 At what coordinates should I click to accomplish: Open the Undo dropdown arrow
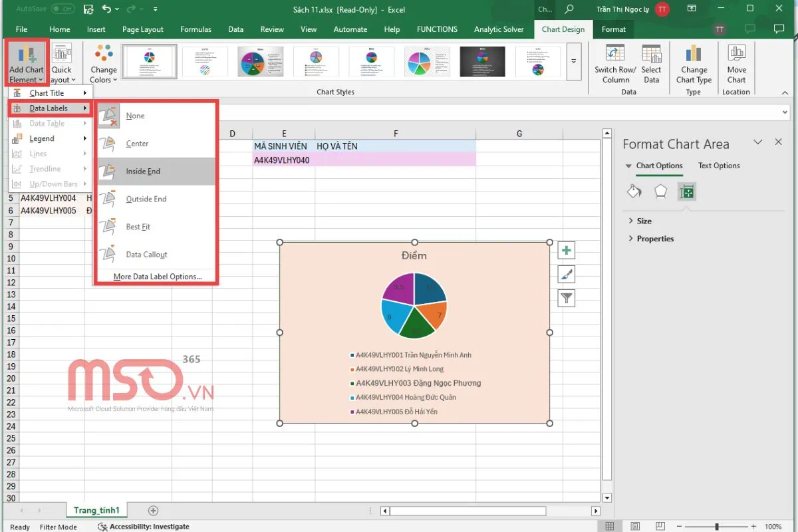[118, 9]
